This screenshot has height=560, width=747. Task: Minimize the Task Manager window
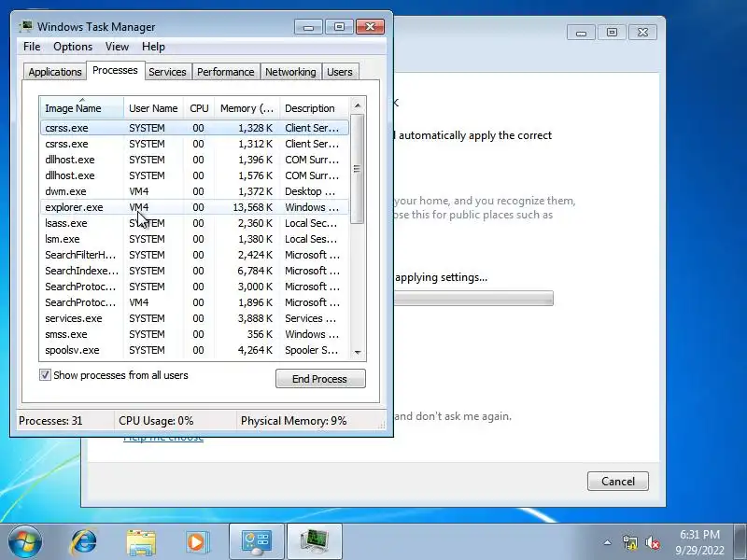[x=309, y=27]
